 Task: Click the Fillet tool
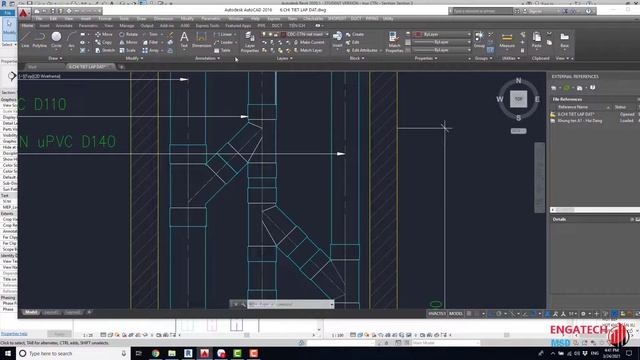point(151,42)
